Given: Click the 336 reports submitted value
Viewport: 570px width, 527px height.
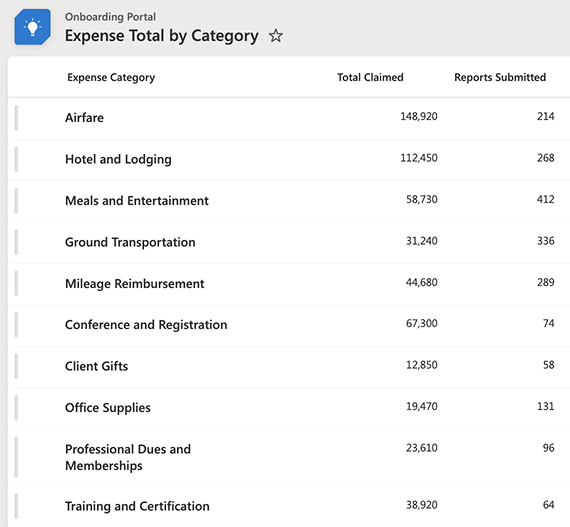Looking at the screenshot, I should tap(546, 241).
